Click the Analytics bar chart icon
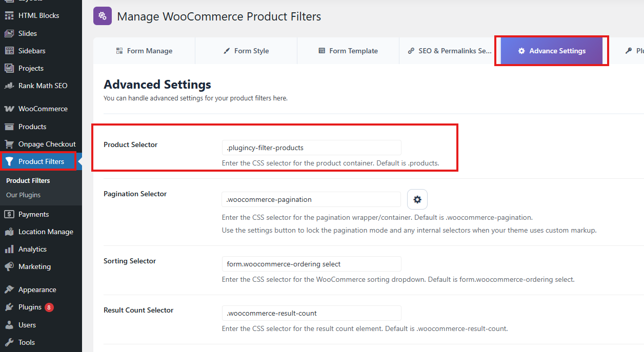 coord(9,249)
